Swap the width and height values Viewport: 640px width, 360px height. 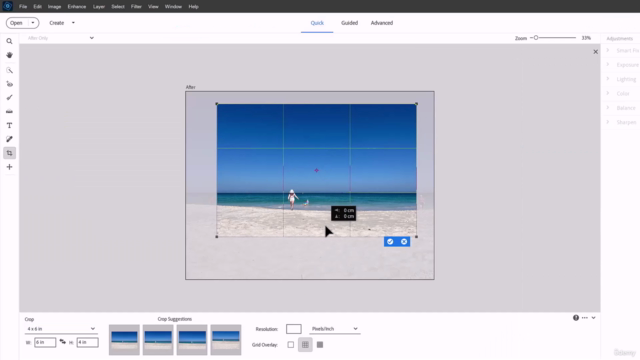coord(62,342)
